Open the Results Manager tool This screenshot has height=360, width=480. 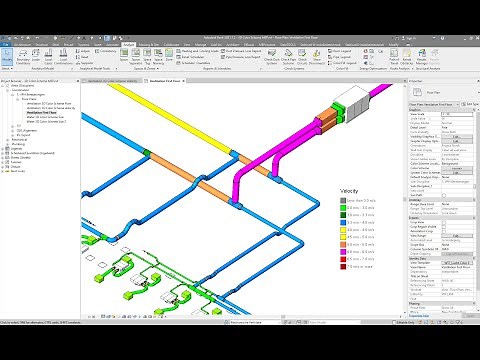(x=422, y=57)
